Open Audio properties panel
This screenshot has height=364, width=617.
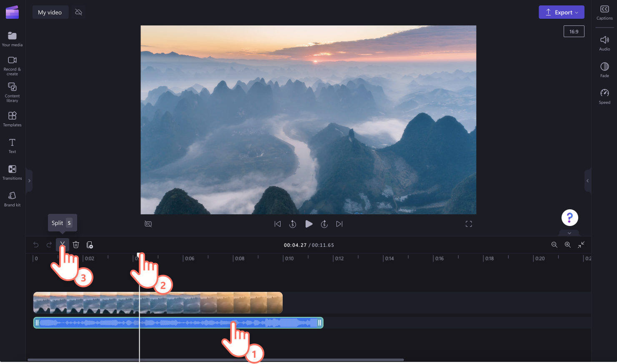604,43
